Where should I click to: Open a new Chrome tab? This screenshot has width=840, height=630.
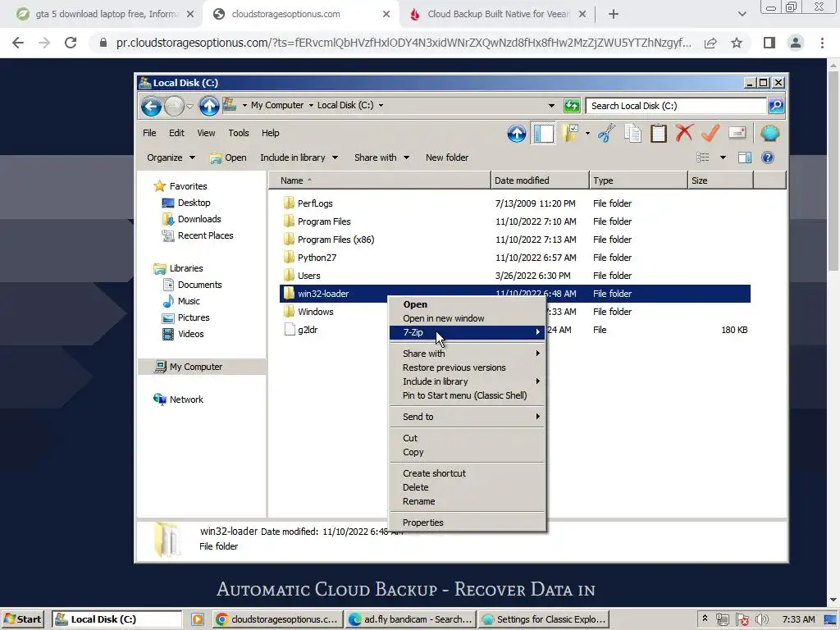point(614,15)
